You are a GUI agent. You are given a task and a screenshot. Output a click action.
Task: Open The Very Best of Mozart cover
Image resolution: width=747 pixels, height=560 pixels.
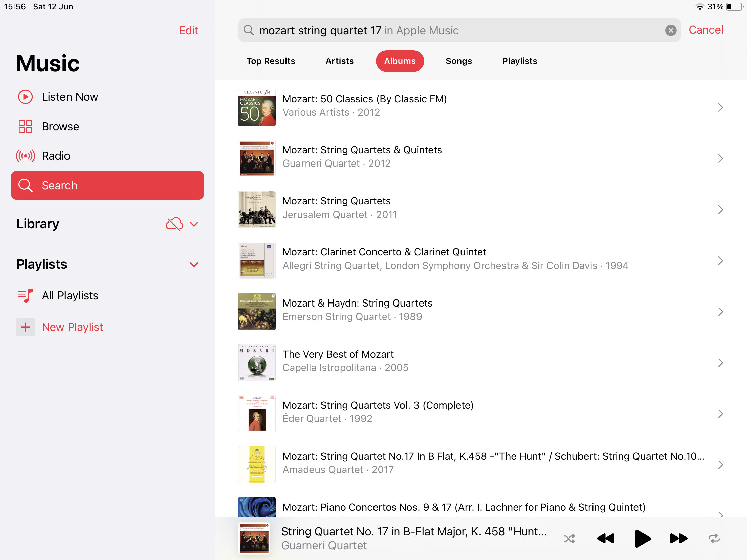(257, 363)
